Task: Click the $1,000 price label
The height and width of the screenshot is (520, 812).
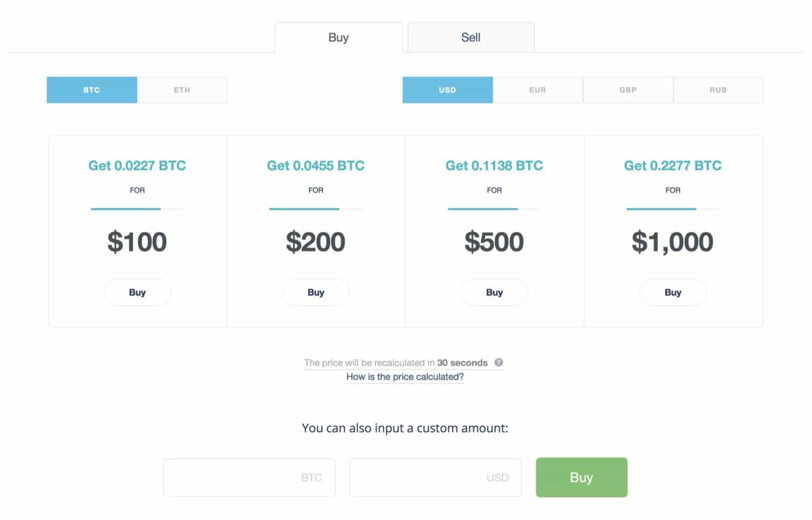Action: pyautogui.click(x=672, y=242)
